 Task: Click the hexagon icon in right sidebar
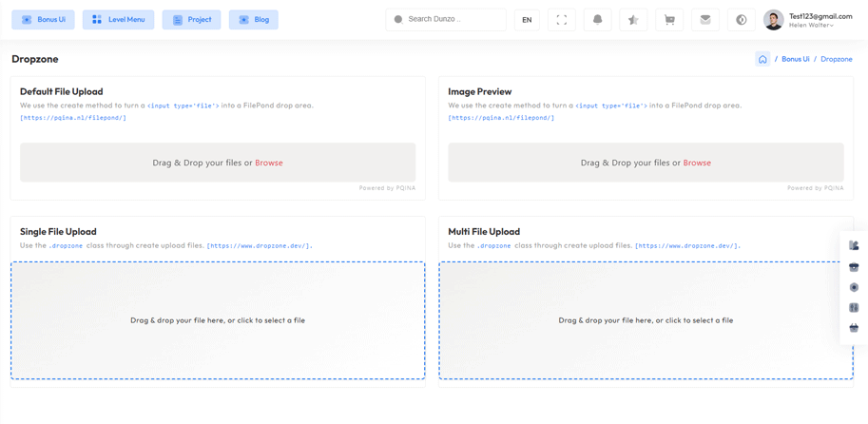pyautogui.click(x=854, y=287)
